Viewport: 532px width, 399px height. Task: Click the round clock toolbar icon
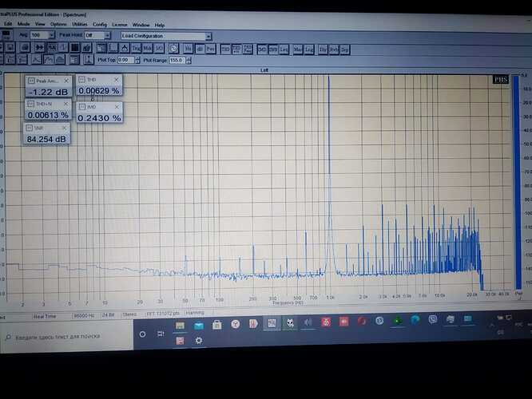point(173,49)
